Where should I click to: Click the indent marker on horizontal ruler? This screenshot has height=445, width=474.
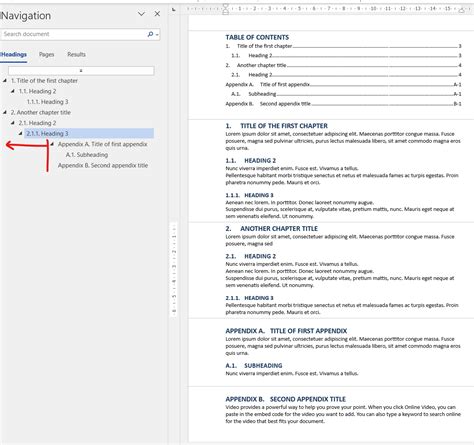tap(226, 9)
